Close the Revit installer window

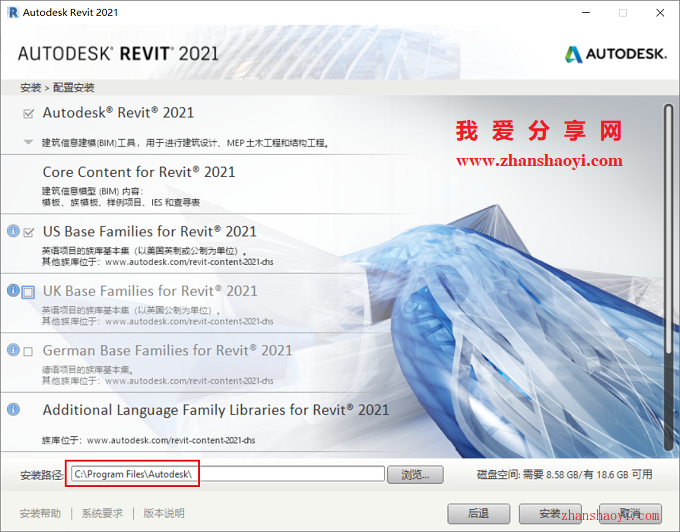pos(660,13)
